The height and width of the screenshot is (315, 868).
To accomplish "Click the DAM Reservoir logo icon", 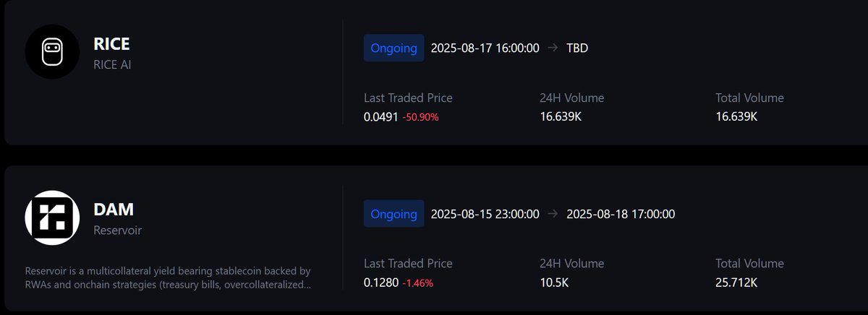I will pos(52,217).
